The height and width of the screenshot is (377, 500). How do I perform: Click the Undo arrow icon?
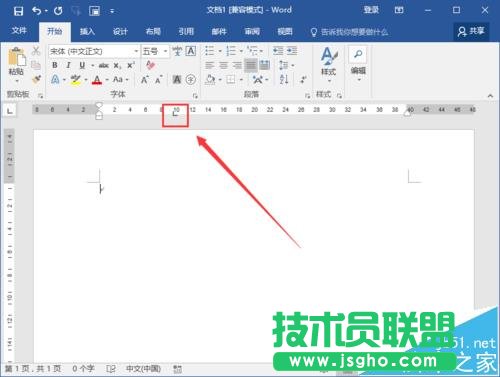coord(37,11)
